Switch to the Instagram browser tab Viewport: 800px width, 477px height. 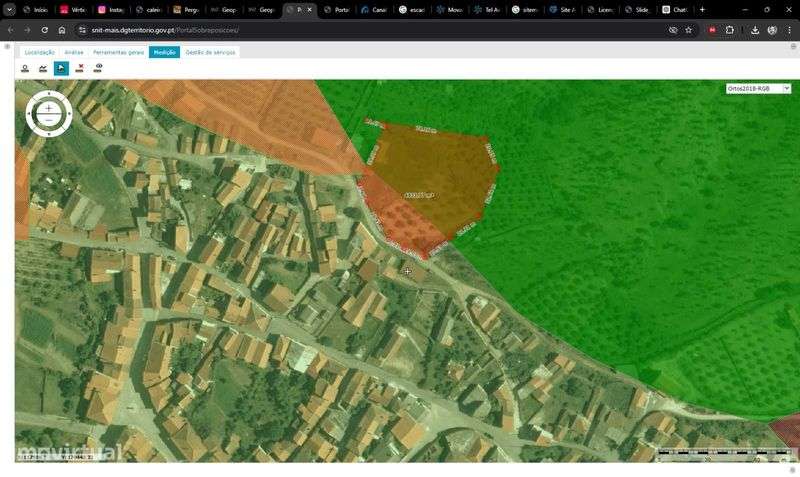pyautogui.click(x=111, y=10)
